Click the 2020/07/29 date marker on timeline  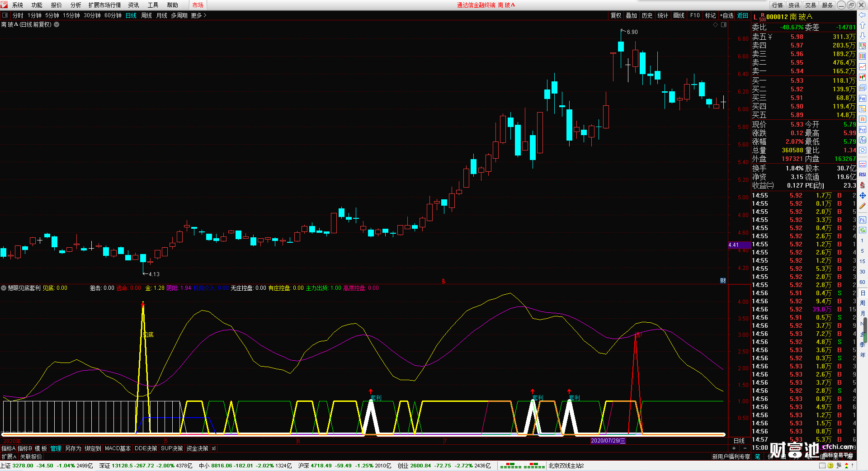[608, 441]
